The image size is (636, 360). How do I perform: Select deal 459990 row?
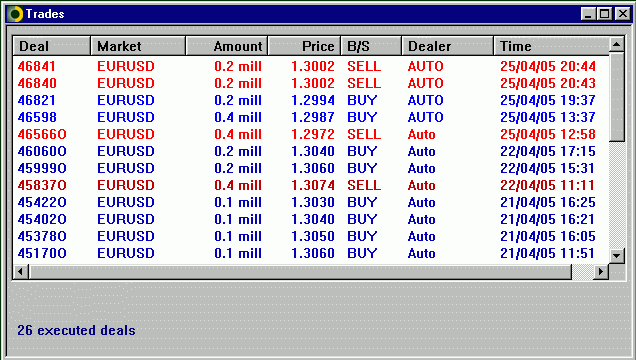pos(311,168)
